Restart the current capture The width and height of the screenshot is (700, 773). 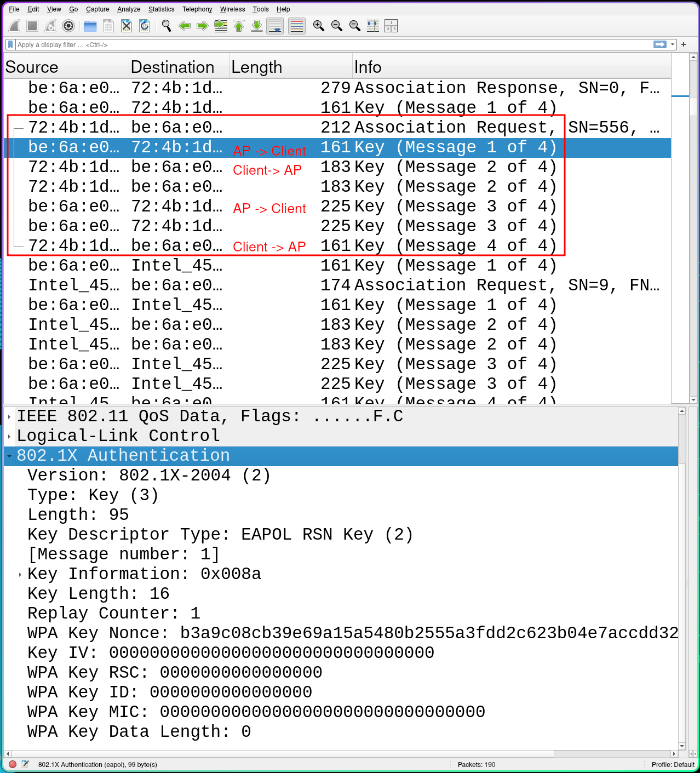tap(50, 26)
